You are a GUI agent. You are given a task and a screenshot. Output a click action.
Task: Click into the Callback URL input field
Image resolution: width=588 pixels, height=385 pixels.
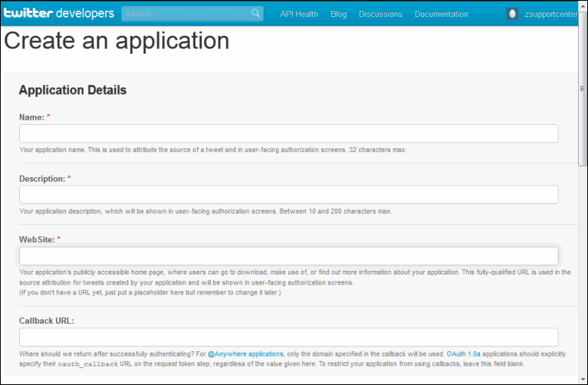[289, 337]
